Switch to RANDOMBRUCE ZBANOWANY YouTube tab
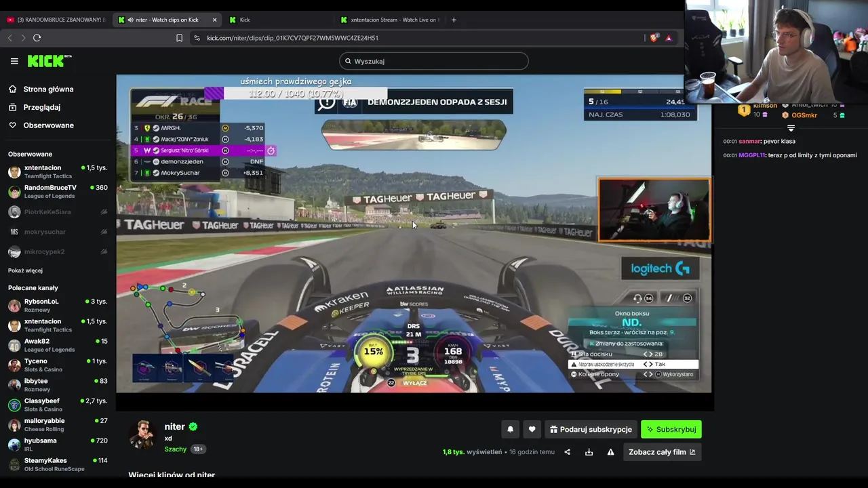 [x=56, y=20]
